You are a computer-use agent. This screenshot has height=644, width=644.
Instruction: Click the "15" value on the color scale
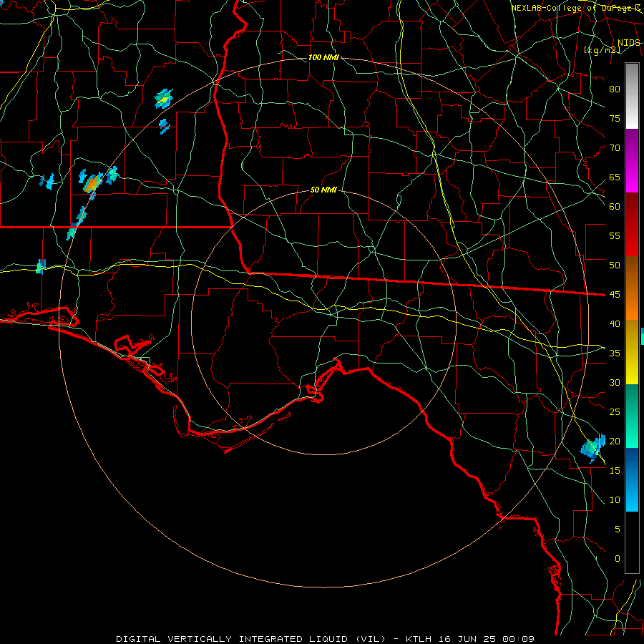click(615, 470)
